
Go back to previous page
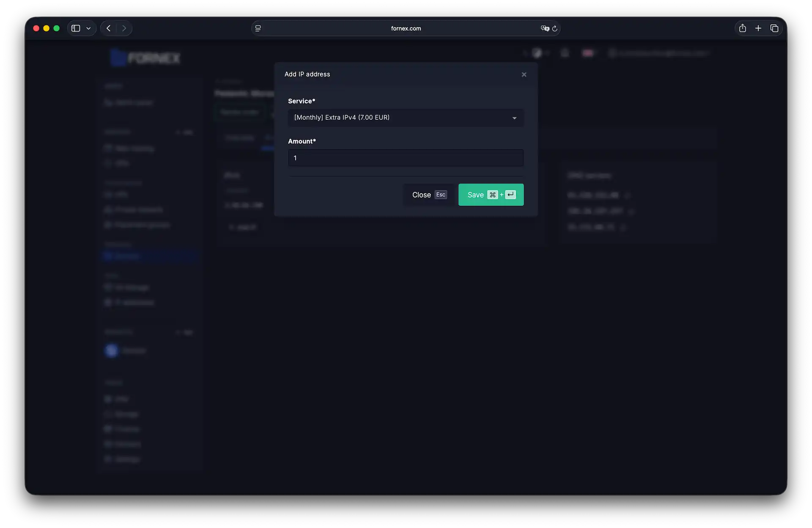(108, 28)
